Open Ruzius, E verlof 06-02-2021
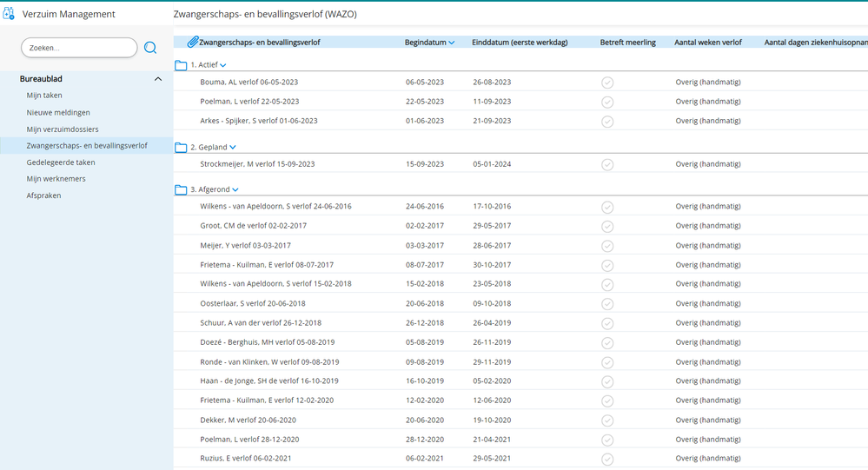 (246, 459)
